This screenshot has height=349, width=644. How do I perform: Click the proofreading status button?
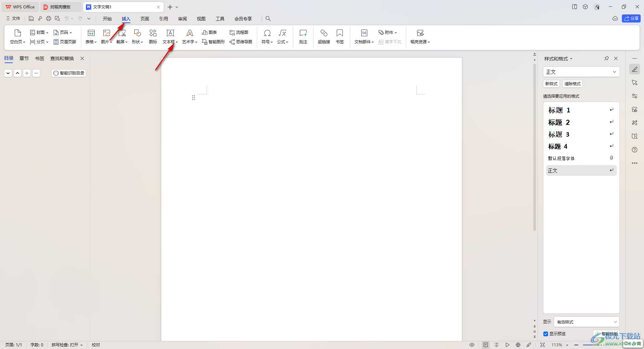pos(96,345)
